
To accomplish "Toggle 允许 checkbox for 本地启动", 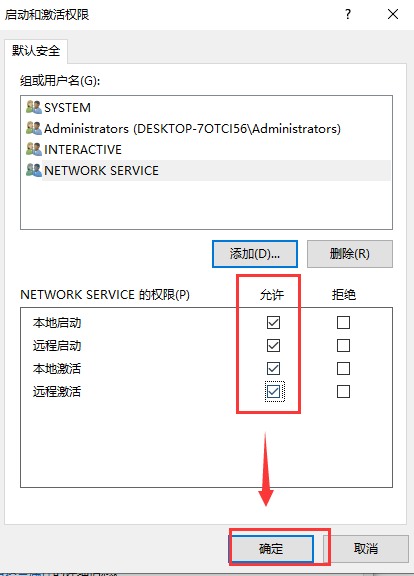I will click(x=273, y=323).
